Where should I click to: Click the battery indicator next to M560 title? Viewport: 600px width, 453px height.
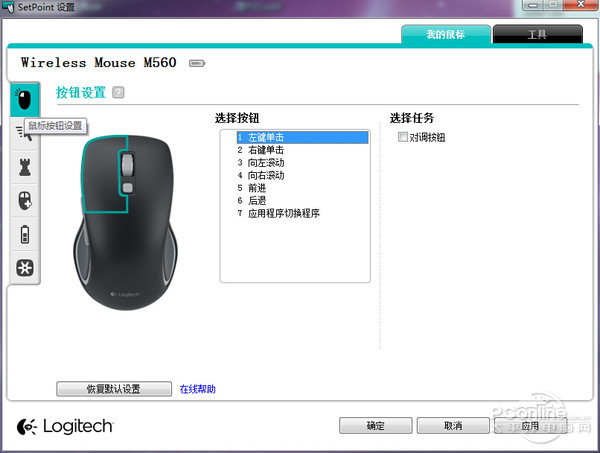(x=197, y=63)
